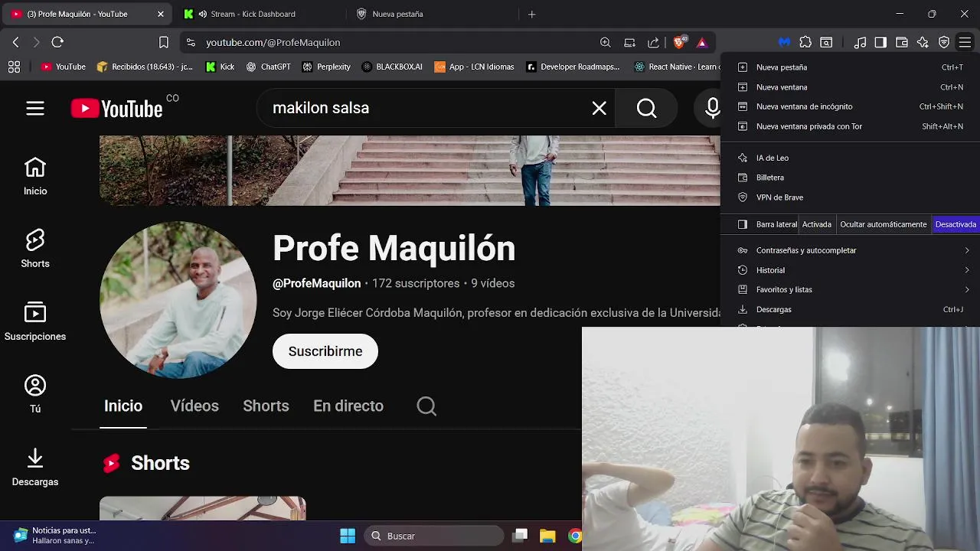980x551 pixels.
Task: Open Kick bookmark in bookmarks bar
Action: point(220,67)
